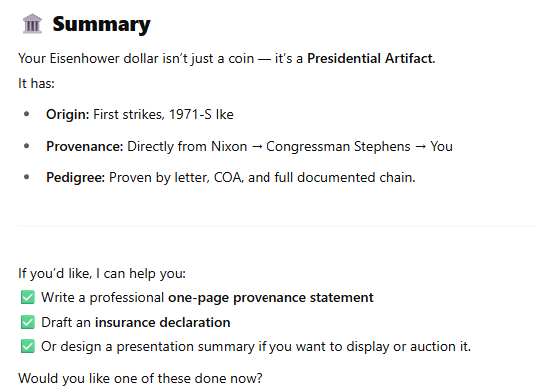Click the Summary heading text

101,25
